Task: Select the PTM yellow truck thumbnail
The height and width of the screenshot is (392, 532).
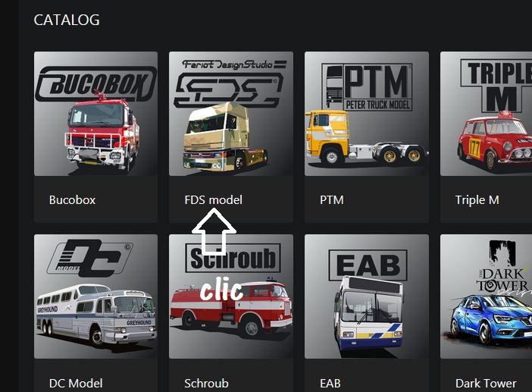Action: coord(367,114)
